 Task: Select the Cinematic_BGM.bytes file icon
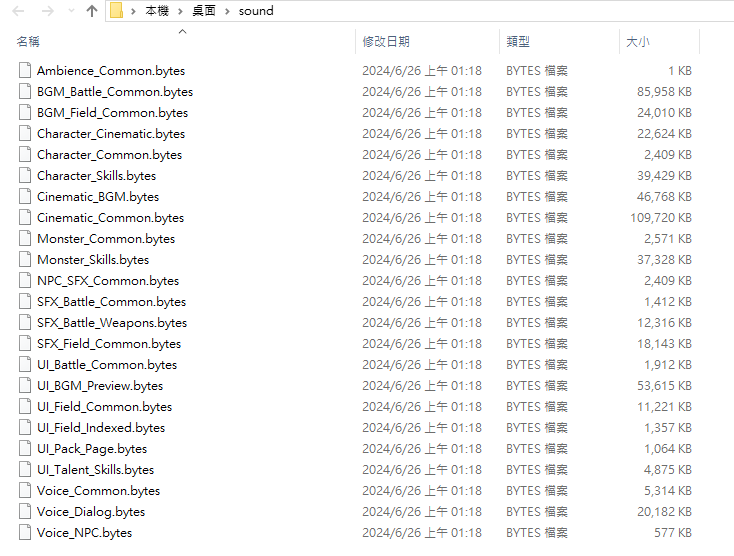coord(25,196)
